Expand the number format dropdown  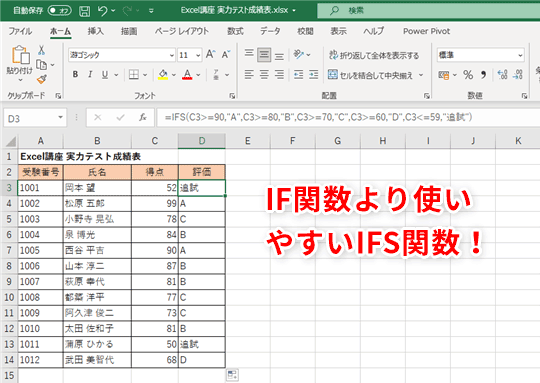click(x=520, y=55)
